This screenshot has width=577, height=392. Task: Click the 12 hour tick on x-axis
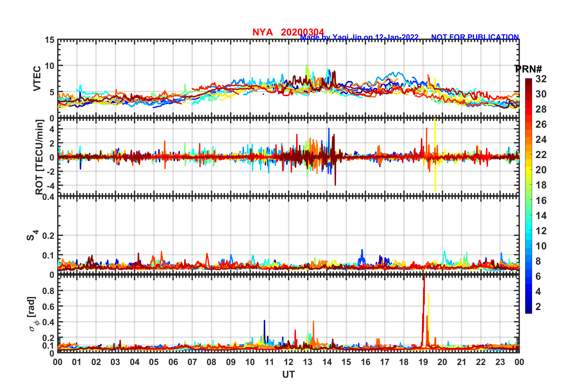tap(288, 362)
